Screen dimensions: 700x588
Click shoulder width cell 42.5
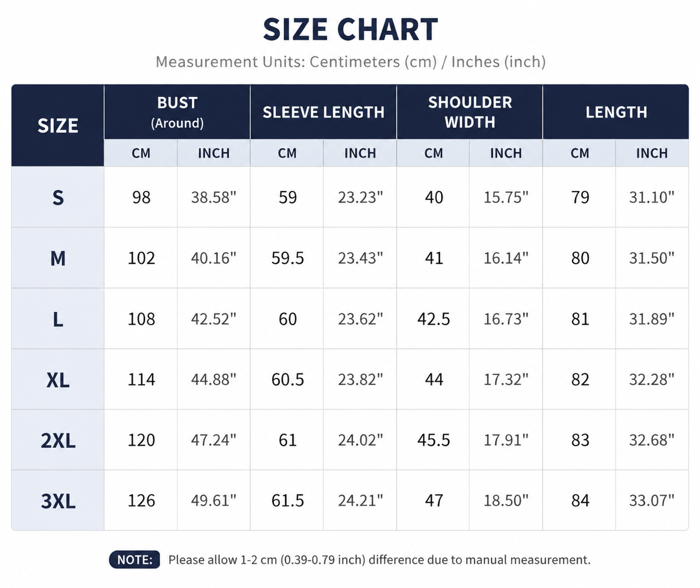(433, 319)
